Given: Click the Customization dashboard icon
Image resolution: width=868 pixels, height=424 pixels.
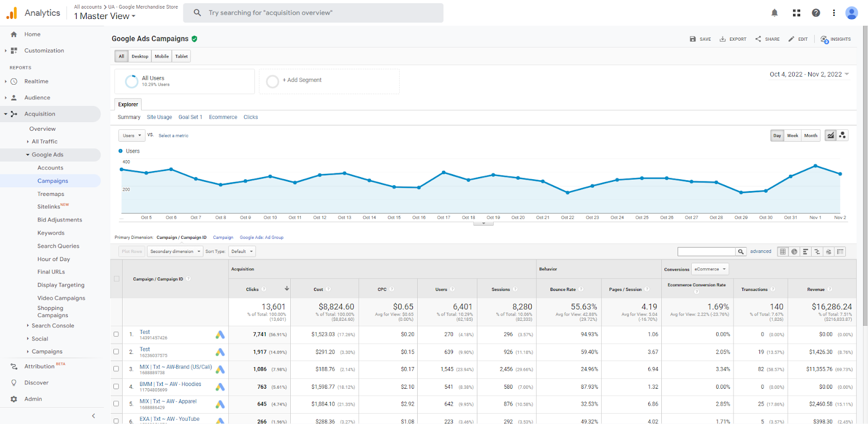Looking at the screenshot, I should (x=14, y=50).
